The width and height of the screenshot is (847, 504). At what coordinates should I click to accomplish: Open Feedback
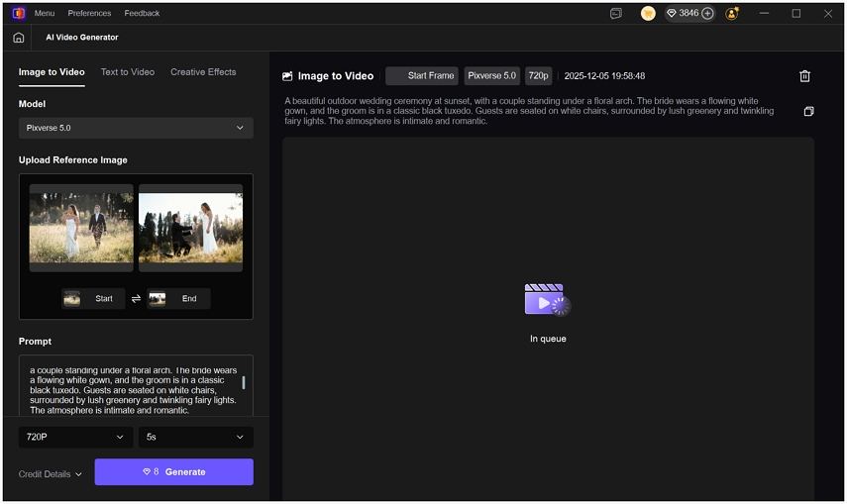(x=142, y=13)
